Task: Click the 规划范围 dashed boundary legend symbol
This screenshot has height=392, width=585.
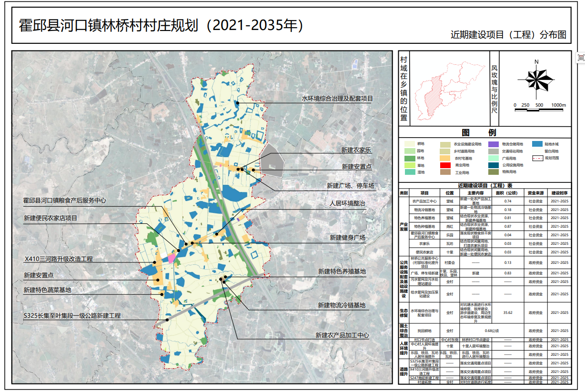Action: click(538, 158)
